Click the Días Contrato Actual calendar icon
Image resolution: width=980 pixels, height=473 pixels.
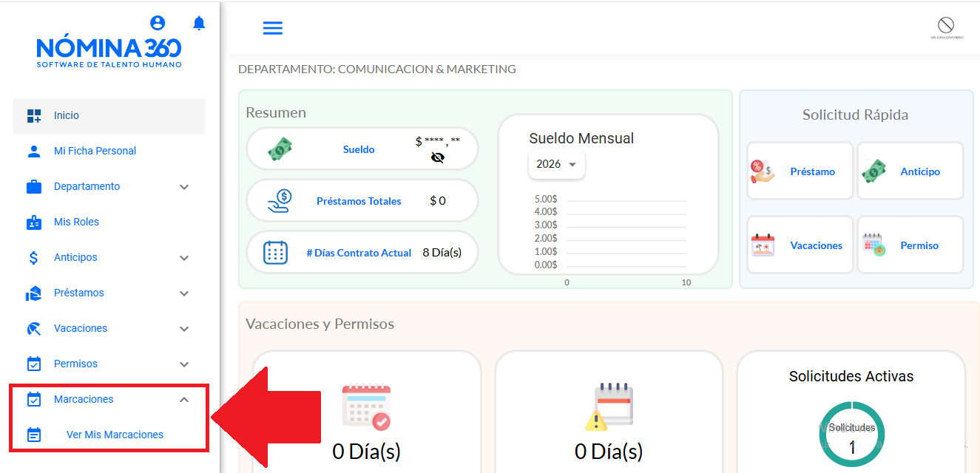pyautogui.click(x=275, y=253)
